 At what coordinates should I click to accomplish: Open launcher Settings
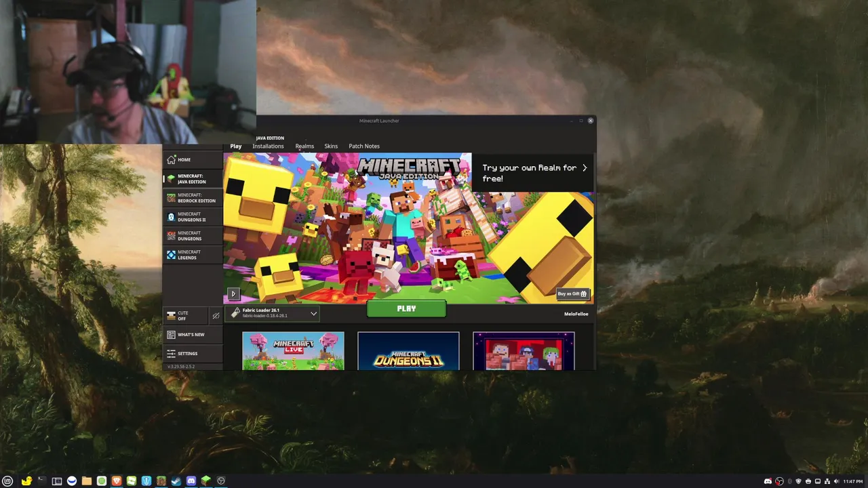click(x=193, y=353)
